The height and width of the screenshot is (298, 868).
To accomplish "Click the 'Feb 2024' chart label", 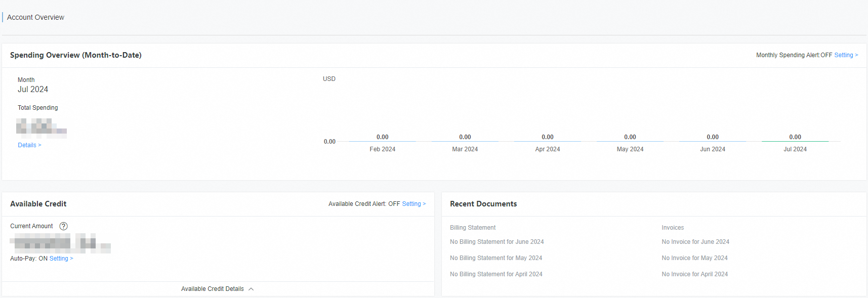I will point(382,149).
